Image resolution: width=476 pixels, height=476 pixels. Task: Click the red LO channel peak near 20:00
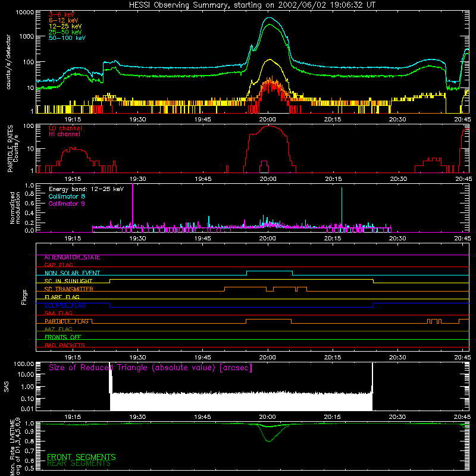270,126
